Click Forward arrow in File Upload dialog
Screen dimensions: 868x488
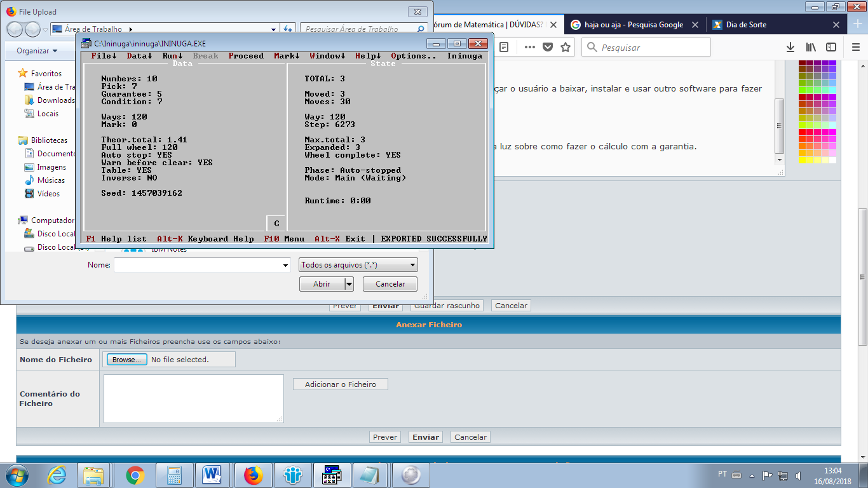point(32,29)
